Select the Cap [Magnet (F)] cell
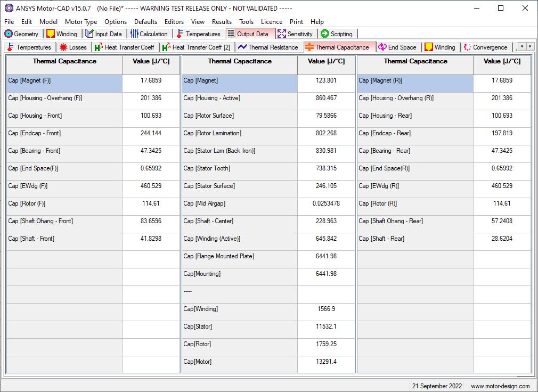This screenshot has height=392, width=538. pyautogui.click(x=64, y=80)
